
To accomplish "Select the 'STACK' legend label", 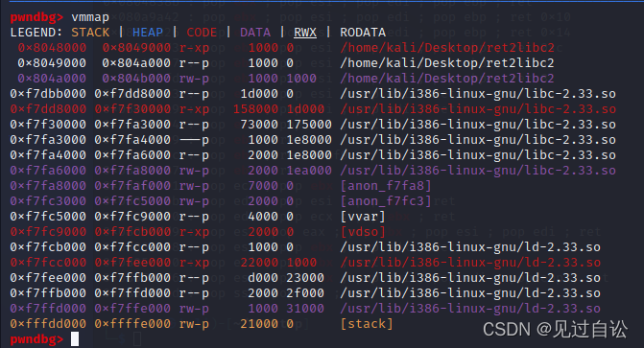I will tap(90, 33).
